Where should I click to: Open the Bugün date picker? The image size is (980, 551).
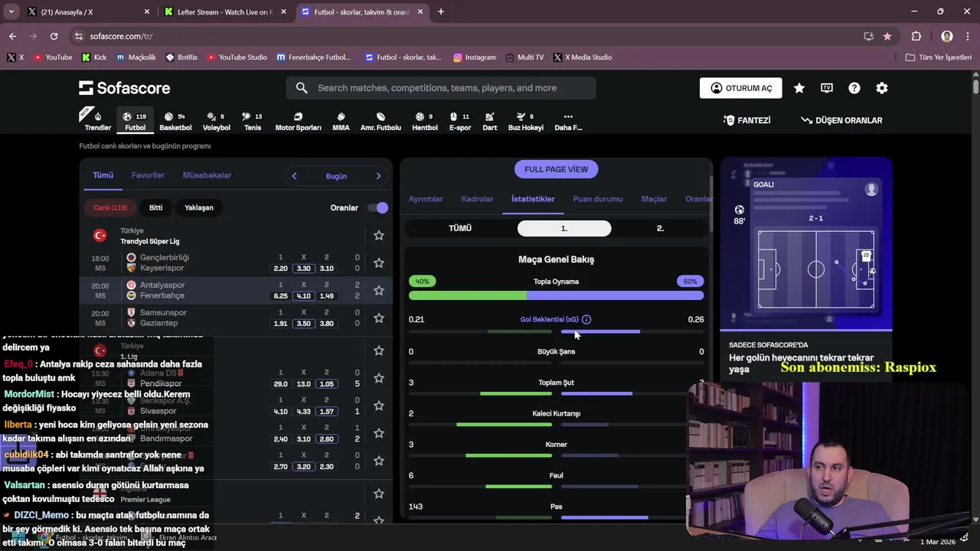click(x=336, y=176)
